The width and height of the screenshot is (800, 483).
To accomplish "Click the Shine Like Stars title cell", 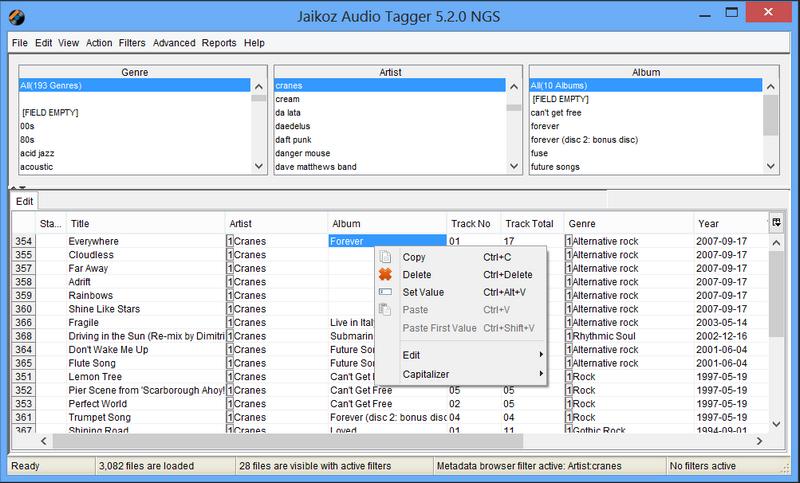I will (146, 309).
